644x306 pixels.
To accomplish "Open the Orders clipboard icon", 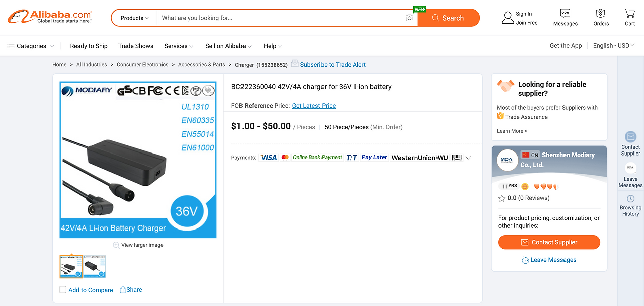I will (x=600, y=13).
